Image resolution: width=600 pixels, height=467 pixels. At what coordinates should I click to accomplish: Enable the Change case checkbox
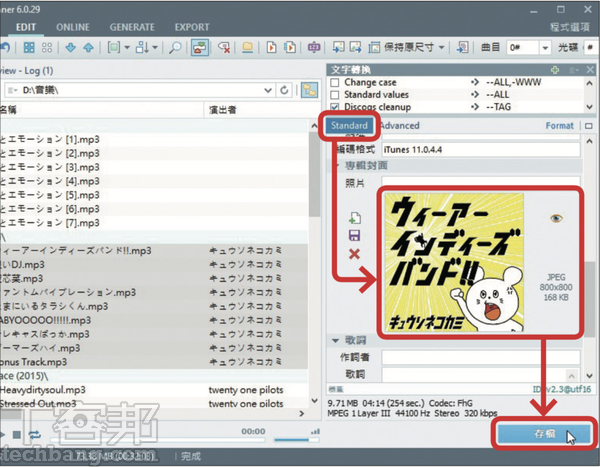(334, 82)
